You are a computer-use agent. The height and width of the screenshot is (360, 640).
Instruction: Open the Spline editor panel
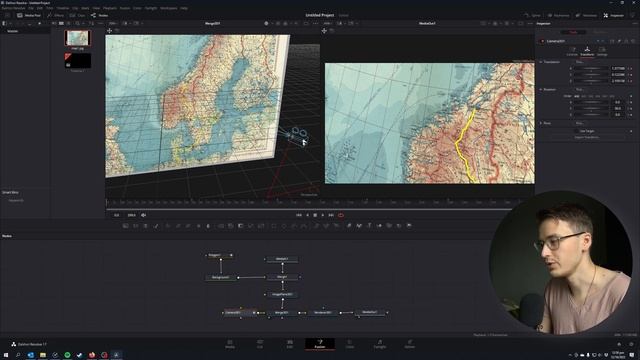click(x=533, y=15)
